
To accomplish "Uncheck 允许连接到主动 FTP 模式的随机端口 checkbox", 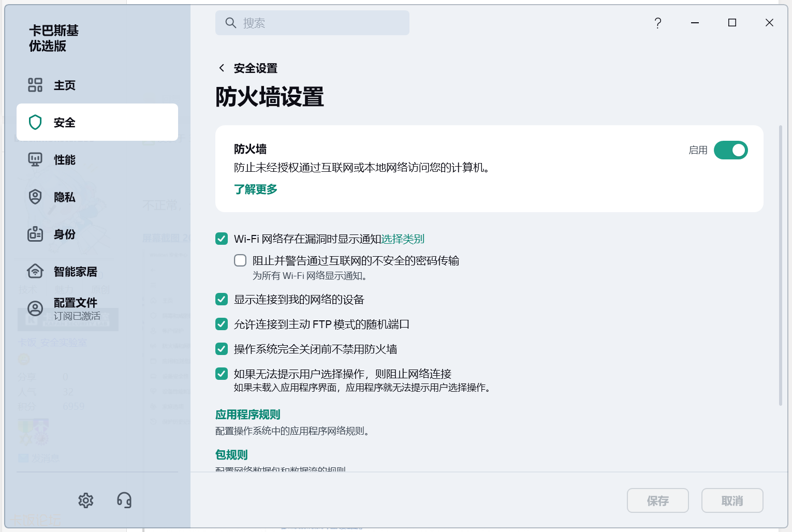I will coord(222,324).
